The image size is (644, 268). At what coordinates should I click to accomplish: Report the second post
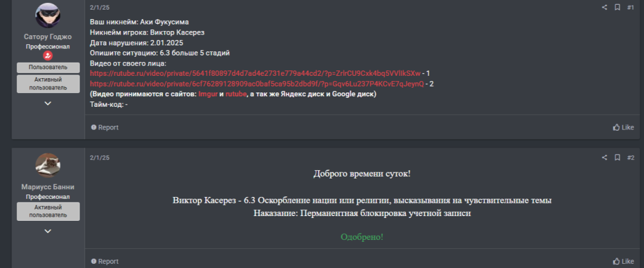click(x=104, y=261)
